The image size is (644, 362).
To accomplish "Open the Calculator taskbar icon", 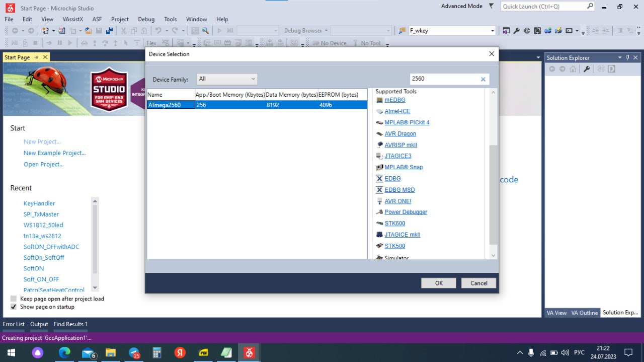I will point(157,352).
